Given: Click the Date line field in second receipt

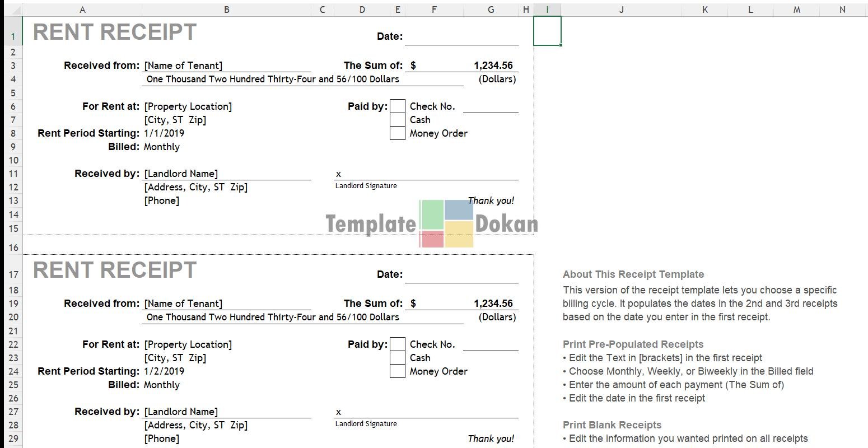Looking at the screenshot, I should (x=461, y=274).
